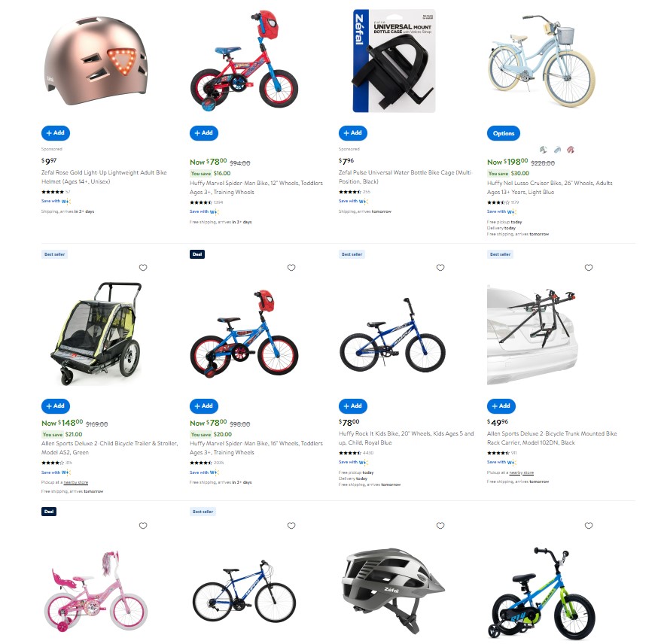The width and height of the screenshot is (661, 644).
Task: Choose the red color swatch for cruiser bike
Action: [x=571, y=150]
